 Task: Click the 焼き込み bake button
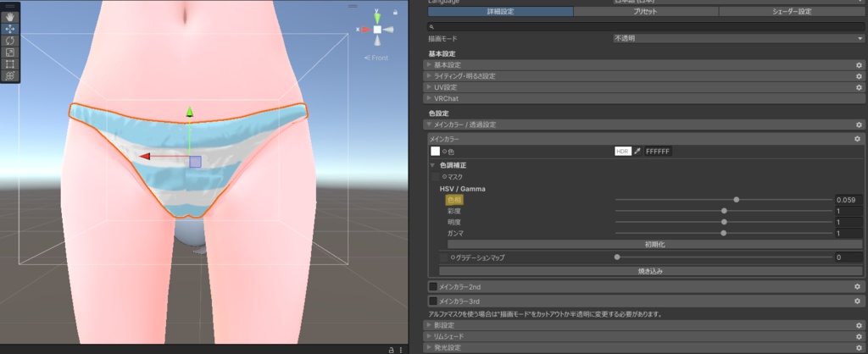point(650,272)
